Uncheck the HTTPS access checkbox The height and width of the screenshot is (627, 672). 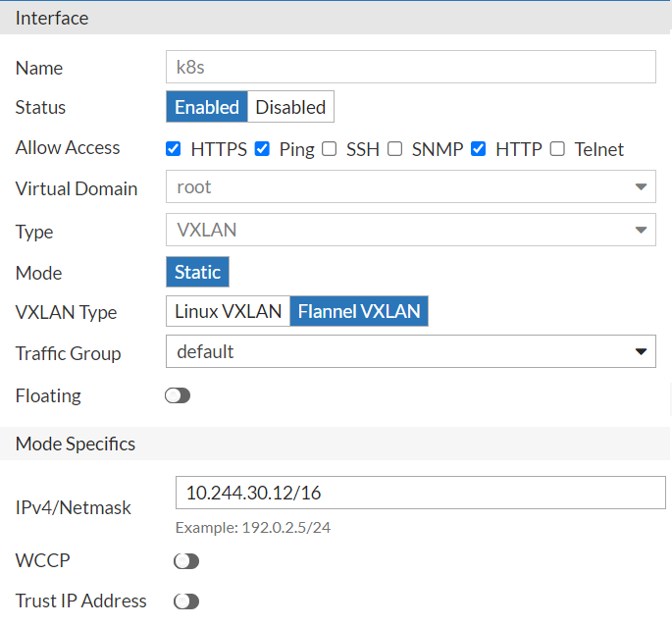click(x=174, y=149)
